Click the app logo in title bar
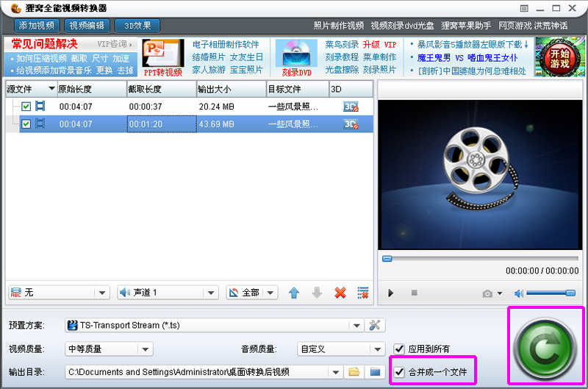The height and width of the screenshot is (389, 588). coord(15,8)
